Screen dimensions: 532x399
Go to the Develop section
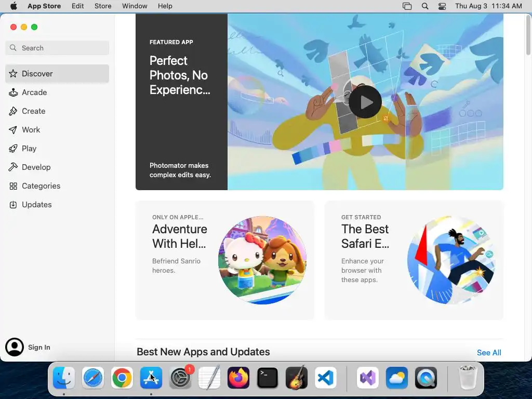[57, 167]
